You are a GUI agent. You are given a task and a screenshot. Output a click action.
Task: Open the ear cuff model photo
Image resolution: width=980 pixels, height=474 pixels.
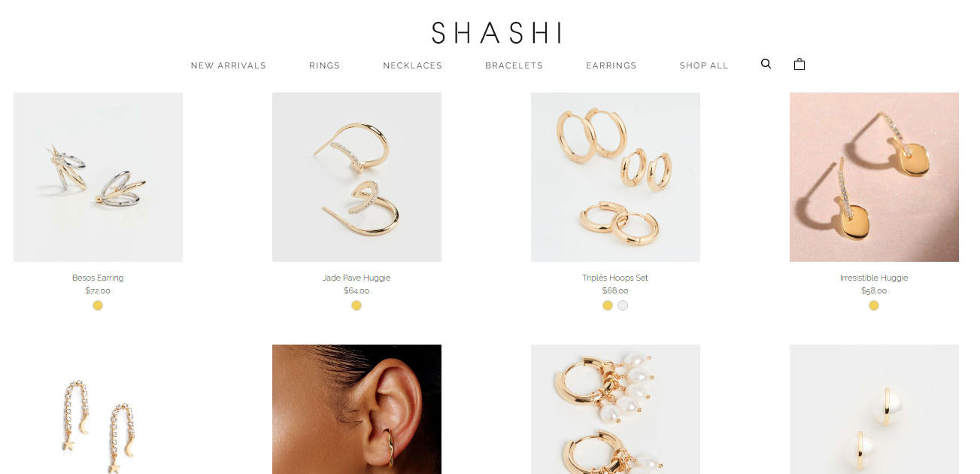click(357, 409)
